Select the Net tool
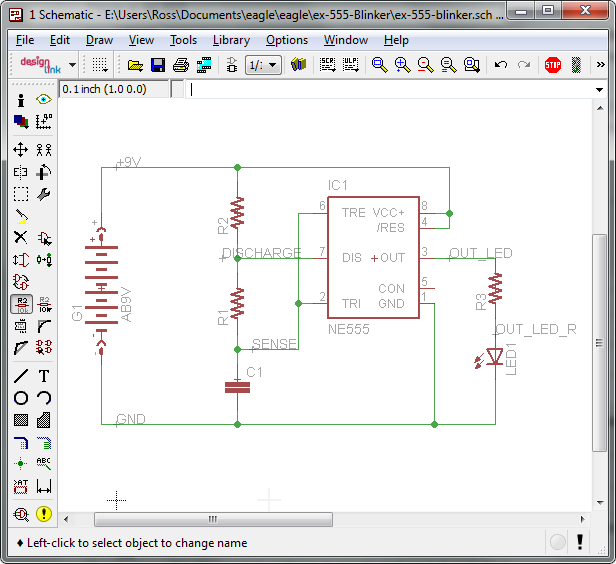Screen dimensions: 616x564 pos(44,442)
